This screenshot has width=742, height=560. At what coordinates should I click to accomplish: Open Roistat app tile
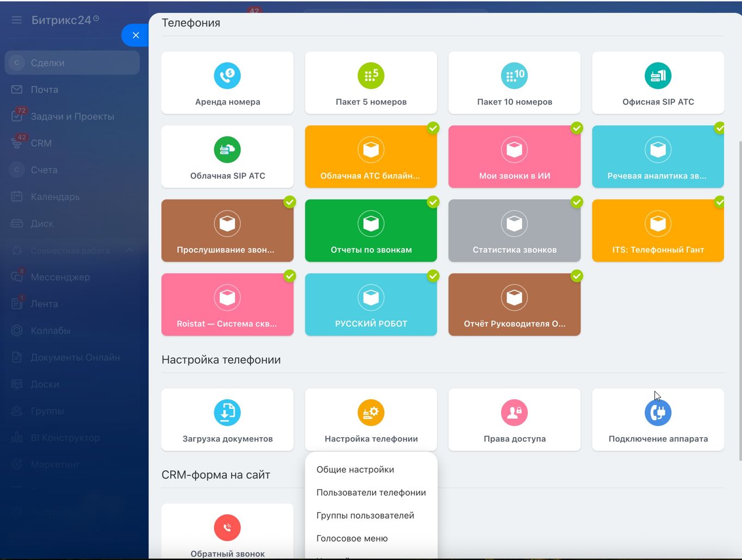point(227,304)
